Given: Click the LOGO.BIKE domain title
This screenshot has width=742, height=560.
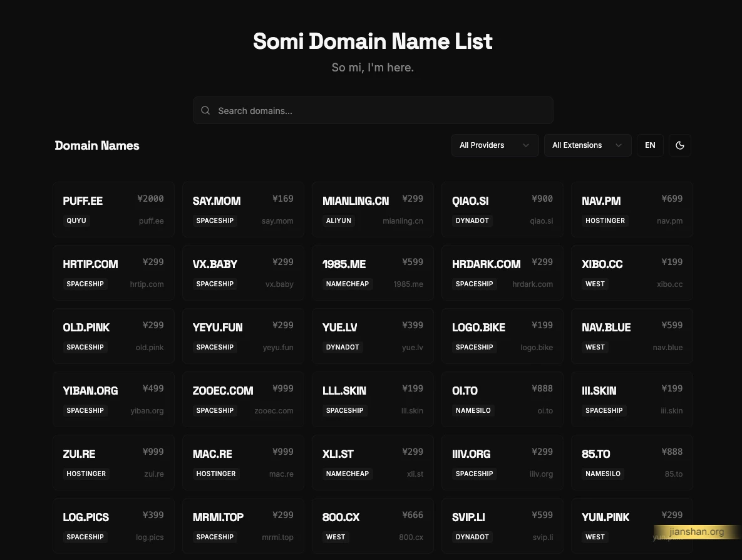Looking at the screenshot, I should (478, 328).
